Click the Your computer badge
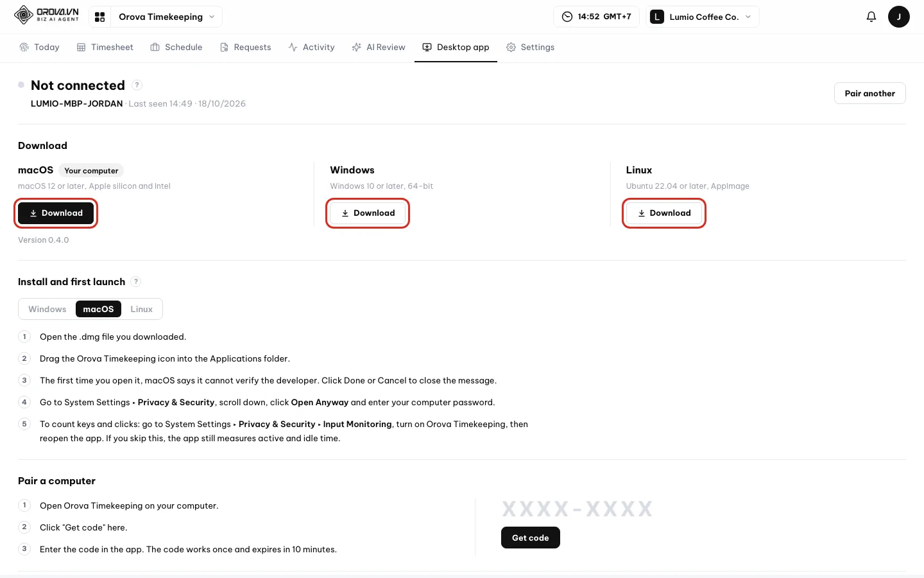 pyautogui.click(x=91, y=171)
